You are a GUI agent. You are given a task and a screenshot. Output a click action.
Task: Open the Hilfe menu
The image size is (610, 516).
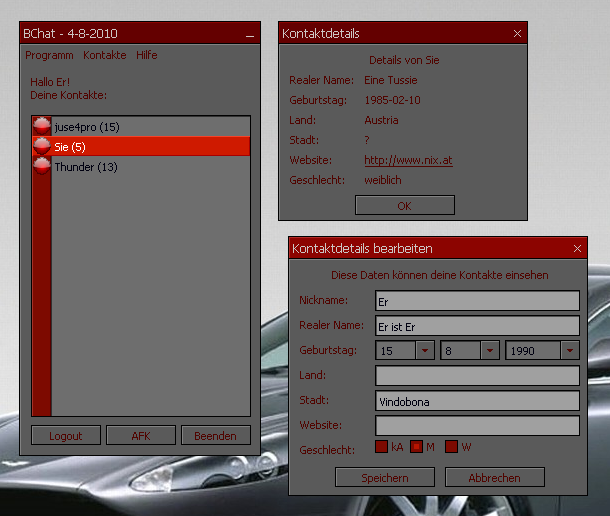click(x=147, y=55)
